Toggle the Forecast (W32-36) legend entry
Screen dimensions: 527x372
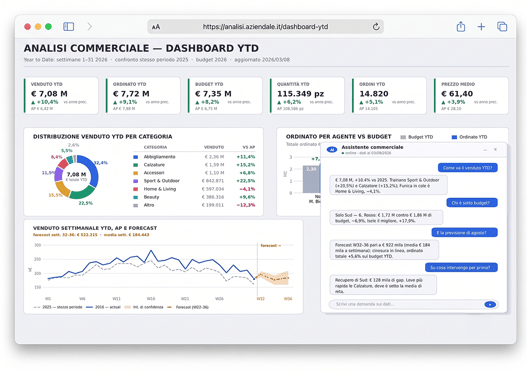click(x=188, y=307)
